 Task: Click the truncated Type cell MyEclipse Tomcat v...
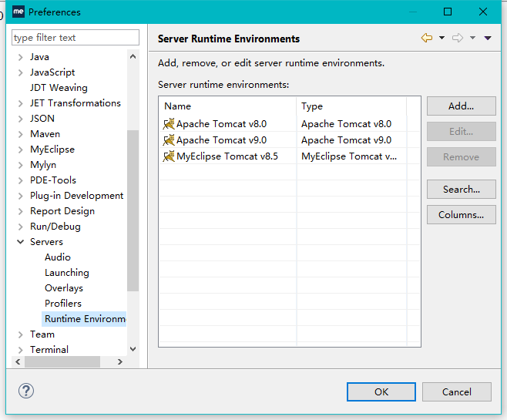pyautogui.click(x=349, y=156)
